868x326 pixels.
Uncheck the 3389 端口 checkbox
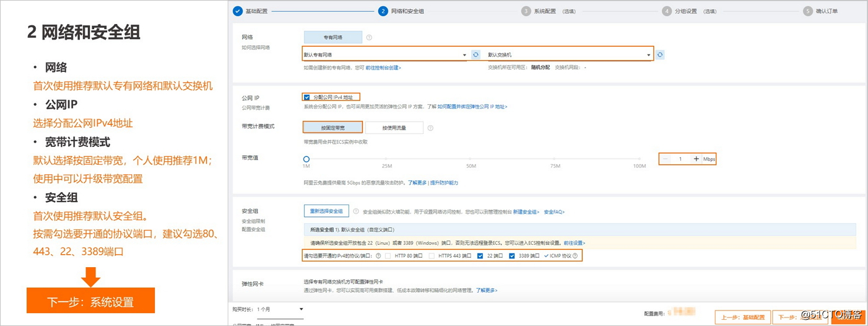click(512, 256)
